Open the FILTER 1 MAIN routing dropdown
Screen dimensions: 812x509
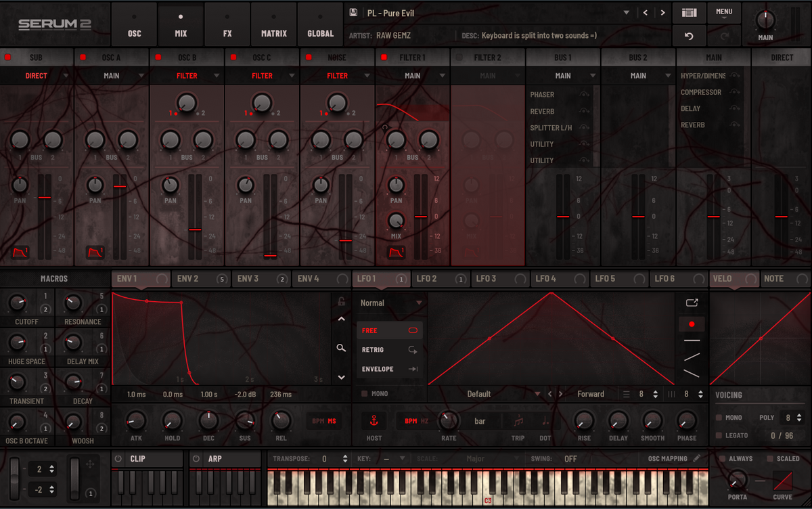tap(413, 76)
